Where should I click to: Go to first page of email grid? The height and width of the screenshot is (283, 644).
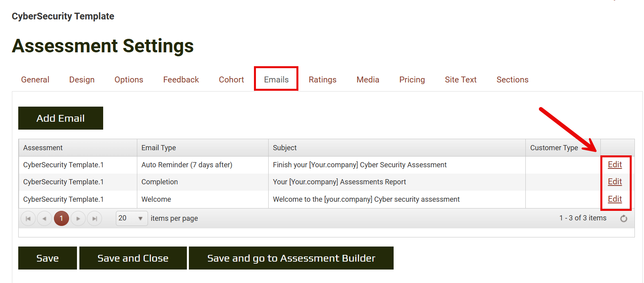pos(28,218)
